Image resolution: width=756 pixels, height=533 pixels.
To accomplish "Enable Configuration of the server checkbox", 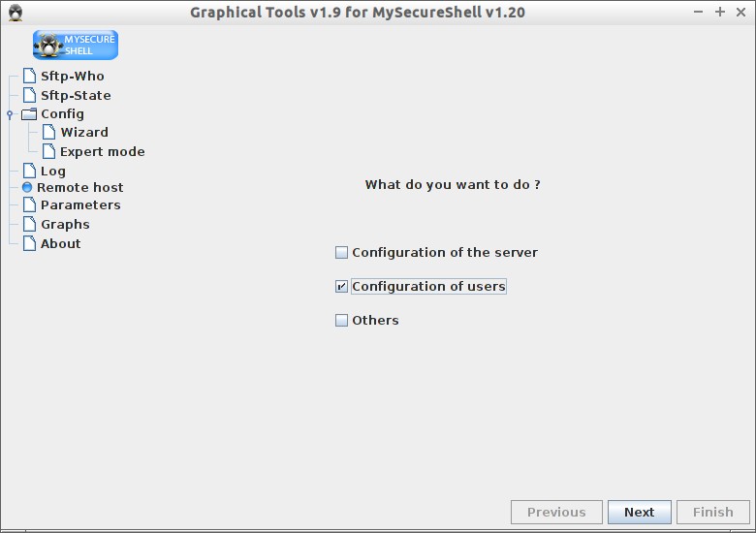I will pos(341,253).
